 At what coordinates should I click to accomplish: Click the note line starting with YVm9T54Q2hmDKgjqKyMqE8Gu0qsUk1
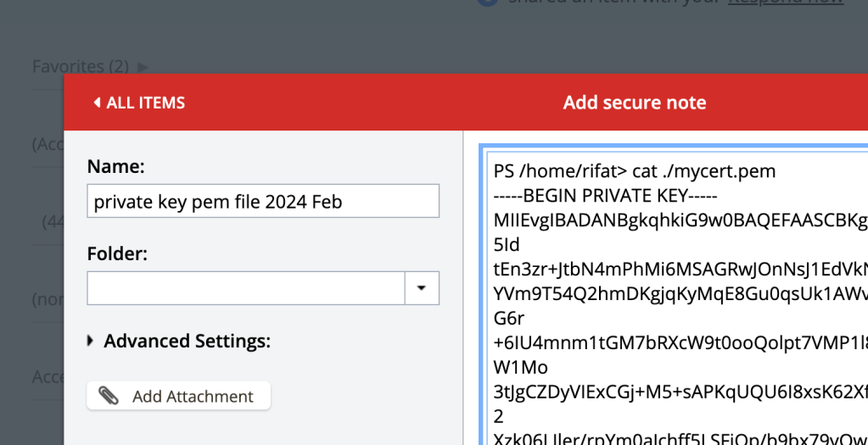680,295
